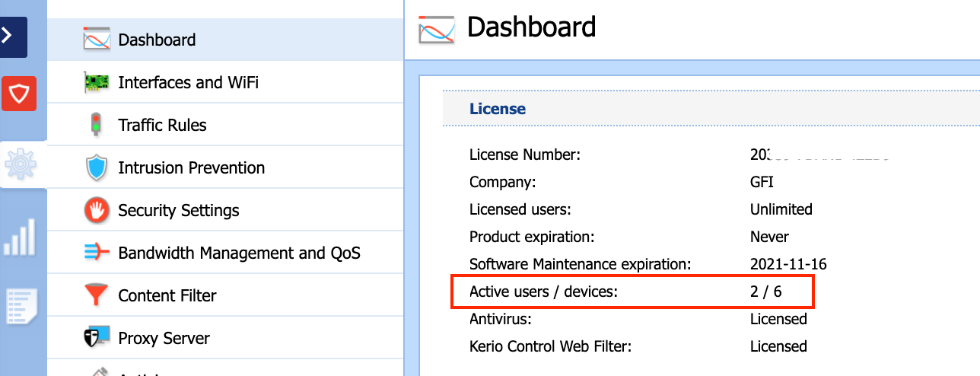Click the red shield icon in left rail
The width and height of the screenshot is (980, 376).
(x=18, y=94)
